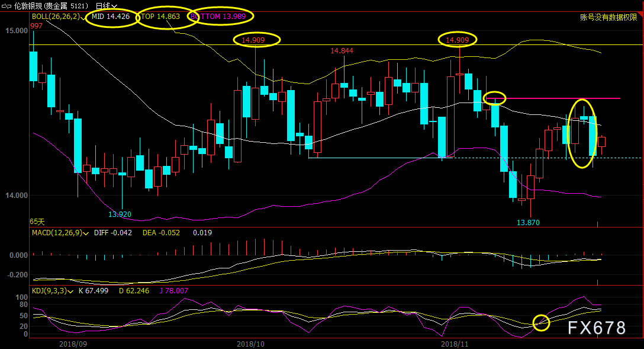This screenshot has width=644, height=349.
Task: Click the KDJ axis label 20
Action: pos(24,326)
